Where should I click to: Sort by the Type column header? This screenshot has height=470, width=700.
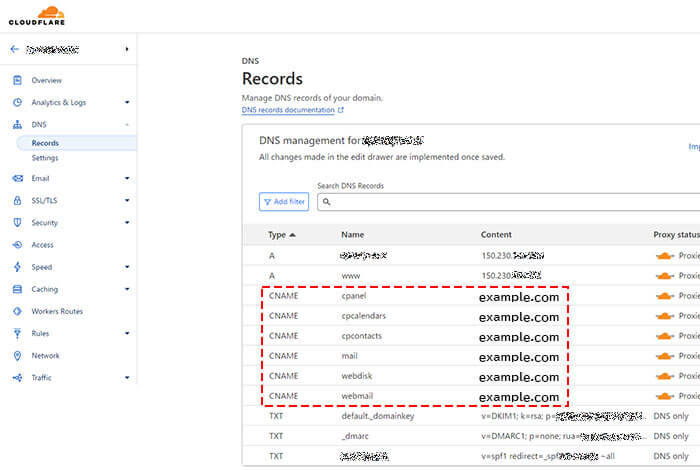[x=277, y=235]
